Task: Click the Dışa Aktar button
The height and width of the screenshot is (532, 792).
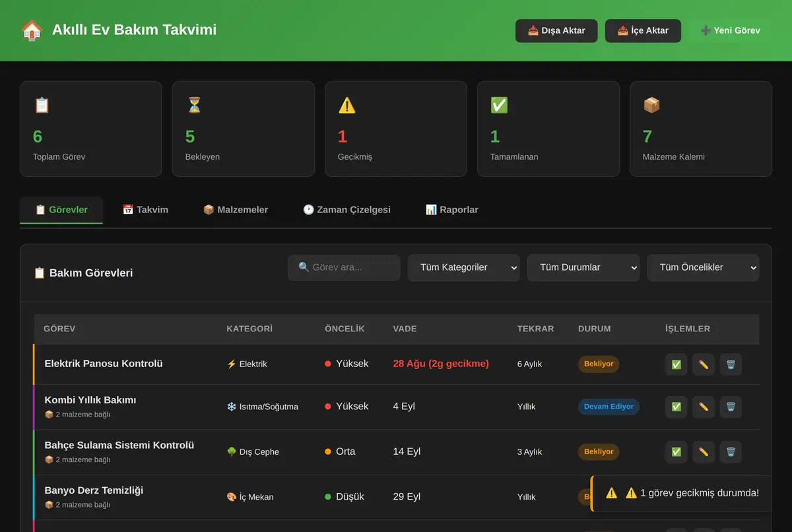Action: (556, 31)
